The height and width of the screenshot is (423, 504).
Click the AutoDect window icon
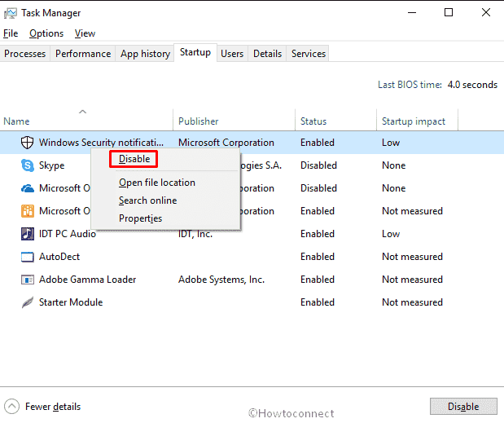[x=28, y=257]
